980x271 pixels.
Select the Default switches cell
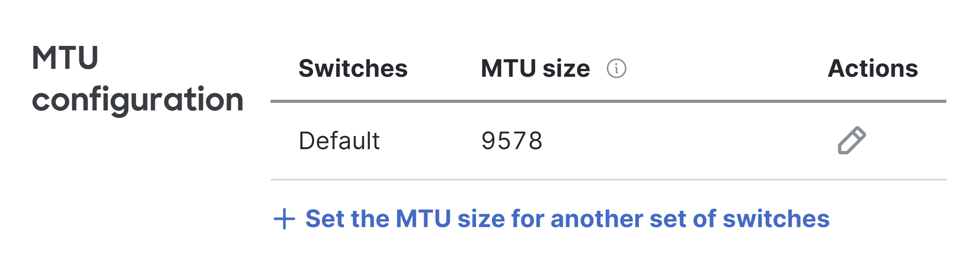(339, 140)
